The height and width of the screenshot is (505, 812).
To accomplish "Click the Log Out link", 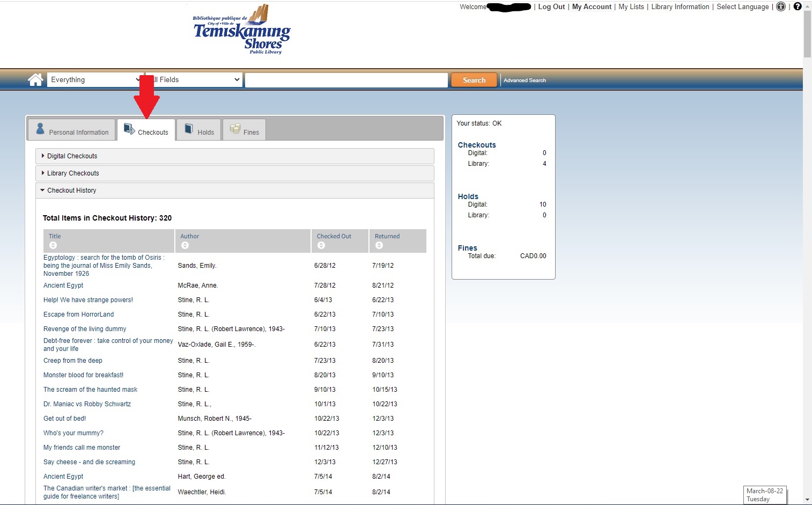I will 551,7.
